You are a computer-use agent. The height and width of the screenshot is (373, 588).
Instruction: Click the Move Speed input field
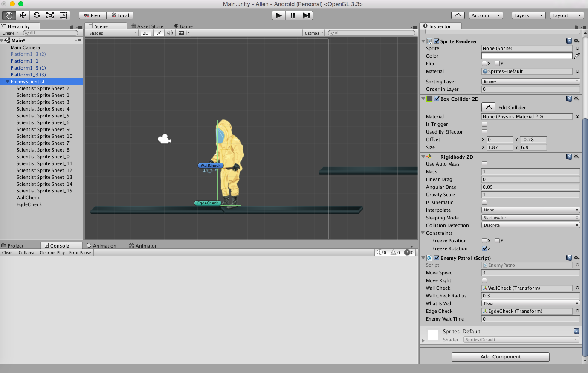pos(531,273)
